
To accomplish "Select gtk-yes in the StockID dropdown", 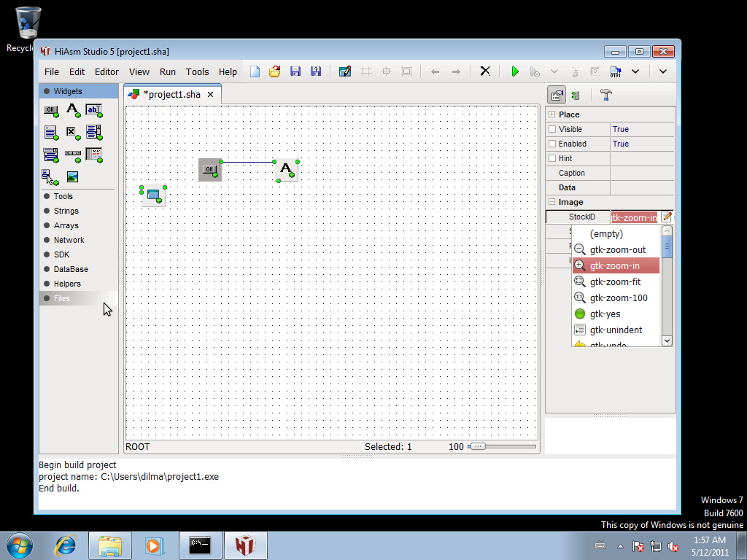I will (x=605, y=314).
